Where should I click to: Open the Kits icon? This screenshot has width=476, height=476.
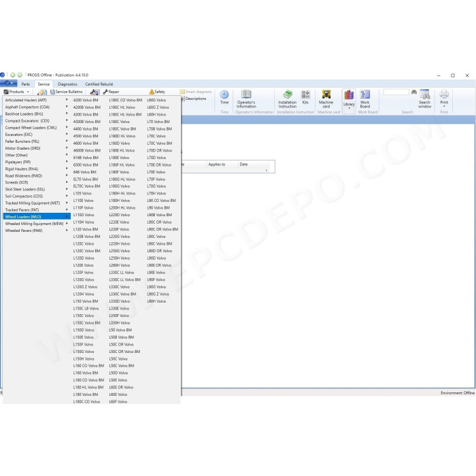pos(305,95)
